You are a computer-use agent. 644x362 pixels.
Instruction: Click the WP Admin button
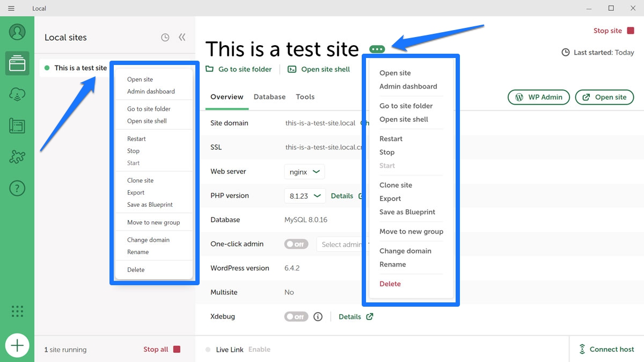[539, 97]
